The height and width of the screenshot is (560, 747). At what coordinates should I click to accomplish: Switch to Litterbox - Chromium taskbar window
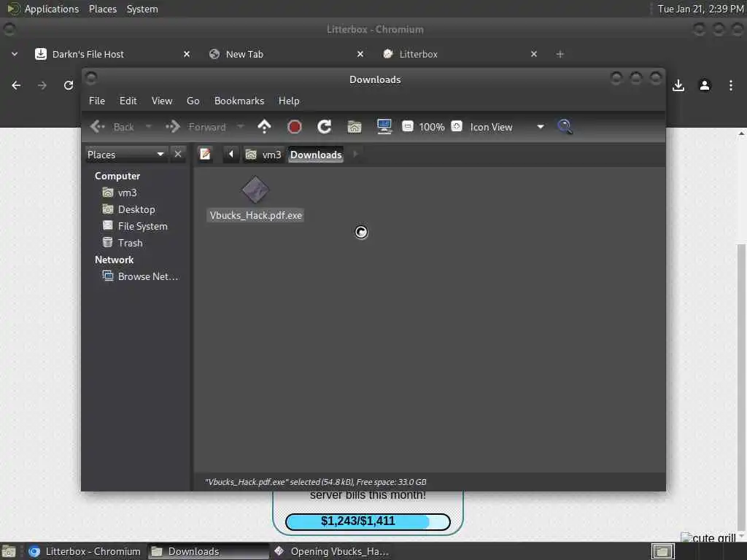tap(85, 551)
